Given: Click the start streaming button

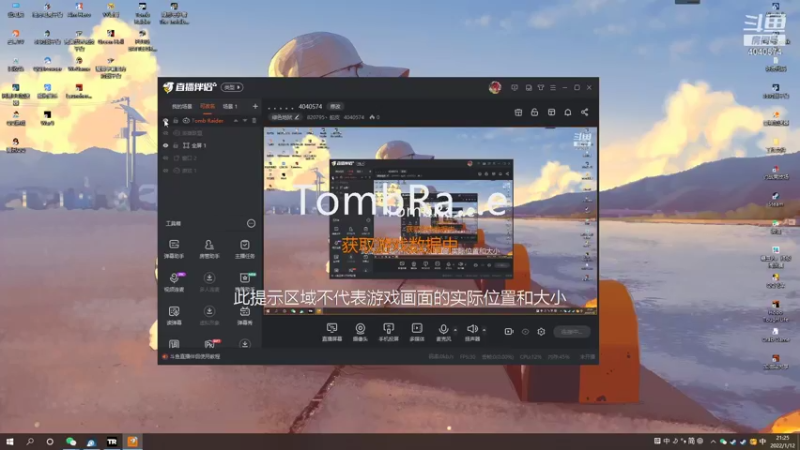Looking at the screenshot, I should tap(572, 332).
